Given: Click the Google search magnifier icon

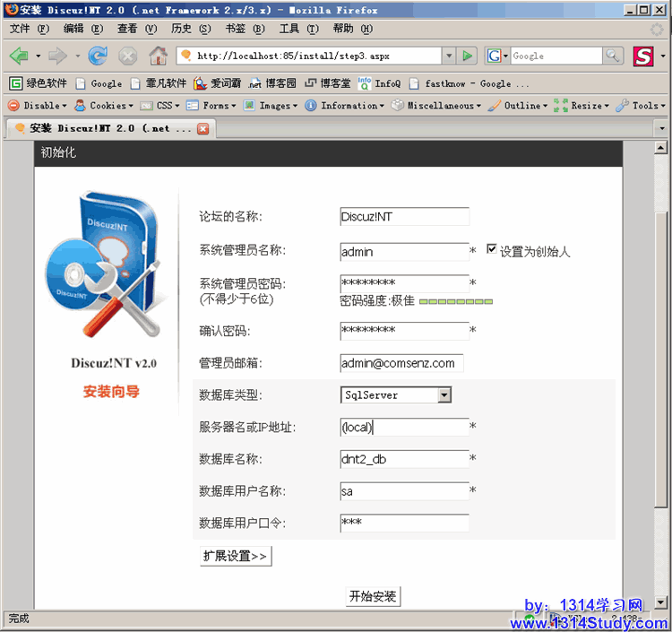Looking at the screenshot, I should [x=613, y=56].
